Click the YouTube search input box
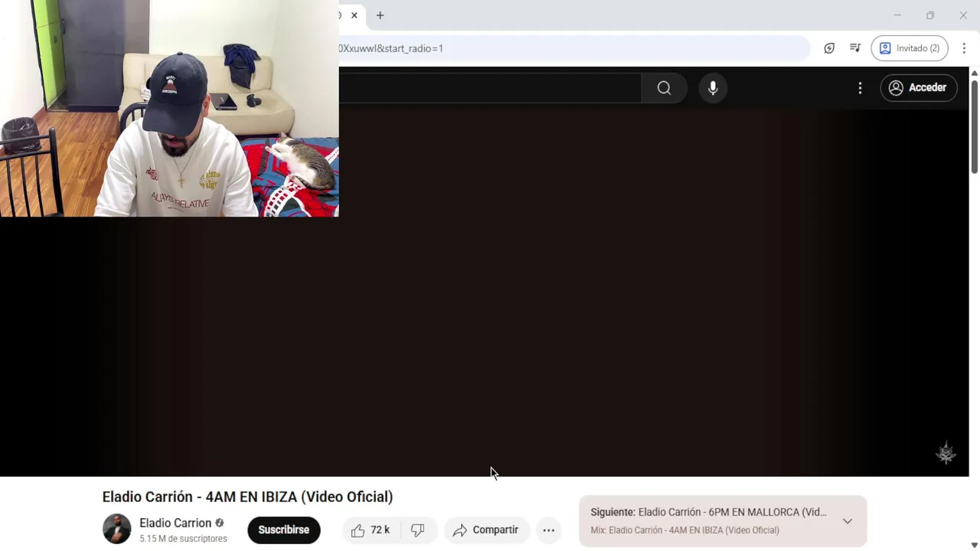This screenshot has width=980, height=551. click(x=490, y=88)
